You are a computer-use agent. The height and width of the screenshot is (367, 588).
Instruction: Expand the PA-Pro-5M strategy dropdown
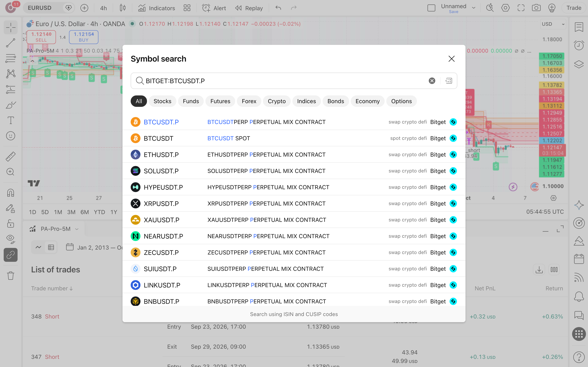(x=77, y=229)
